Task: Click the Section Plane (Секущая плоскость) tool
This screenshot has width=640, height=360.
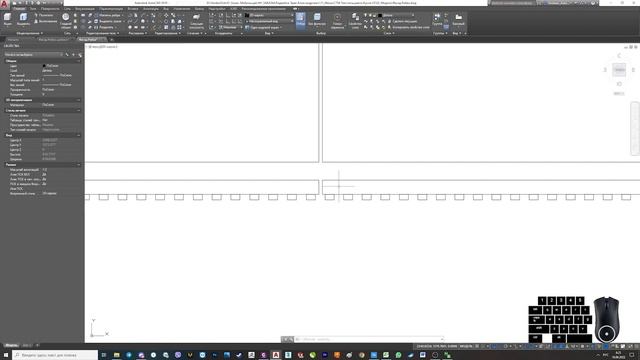Action: click(196, 21)
